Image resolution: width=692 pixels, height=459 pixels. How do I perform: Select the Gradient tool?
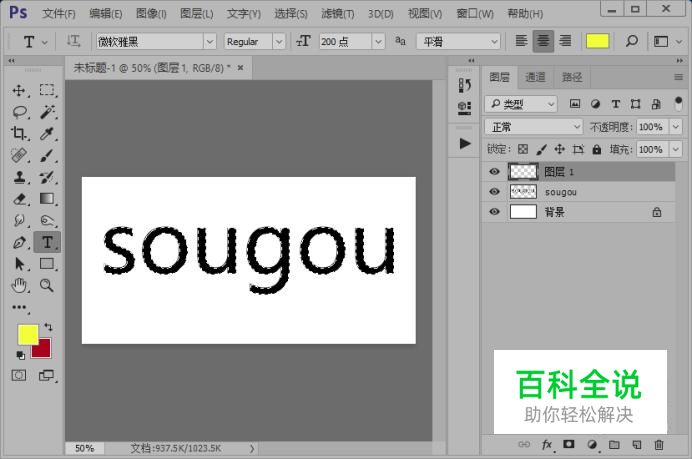(47, 199)
